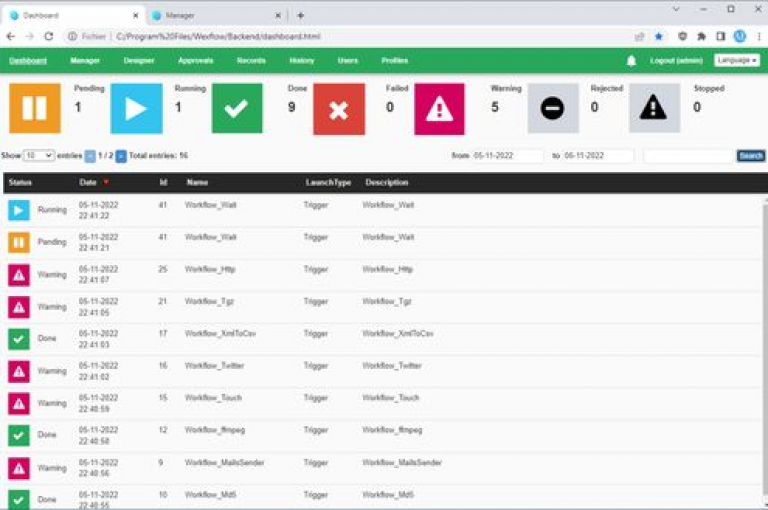
Task: Sort table by Status column header
Action: coord(20,182)
